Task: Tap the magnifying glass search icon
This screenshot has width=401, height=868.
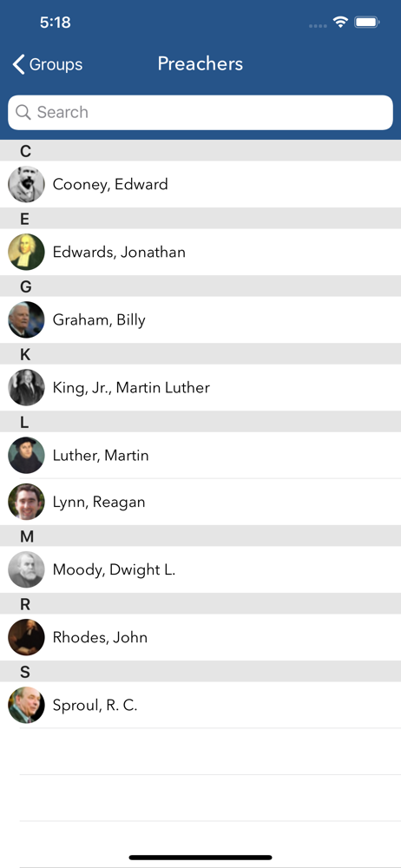Action: coord(23,112)
